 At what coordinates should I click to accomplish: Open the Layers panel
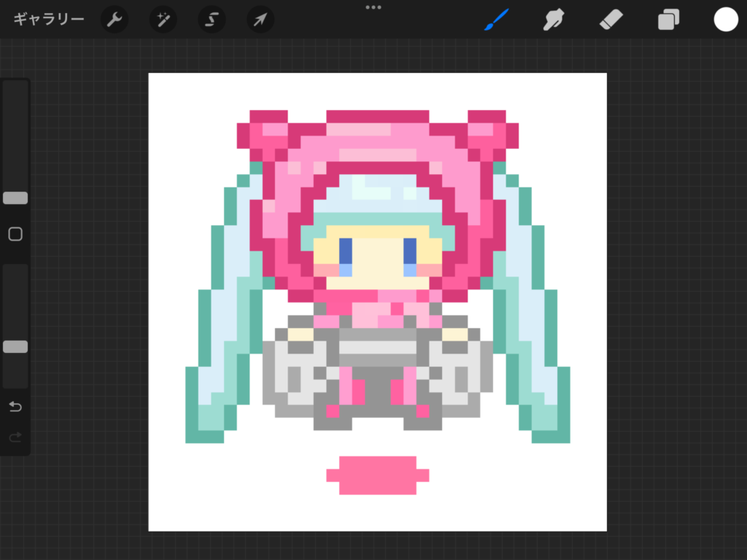tap(668, 20)
